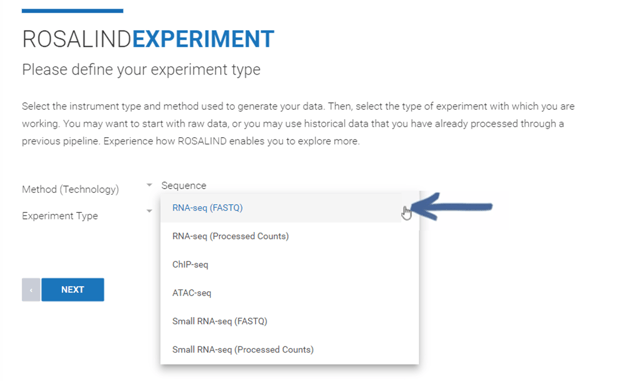Open the Method (Technology) dropdown arrow
Image resolution: width=620 pixels, height=381 pixels.
coord(149,185)
